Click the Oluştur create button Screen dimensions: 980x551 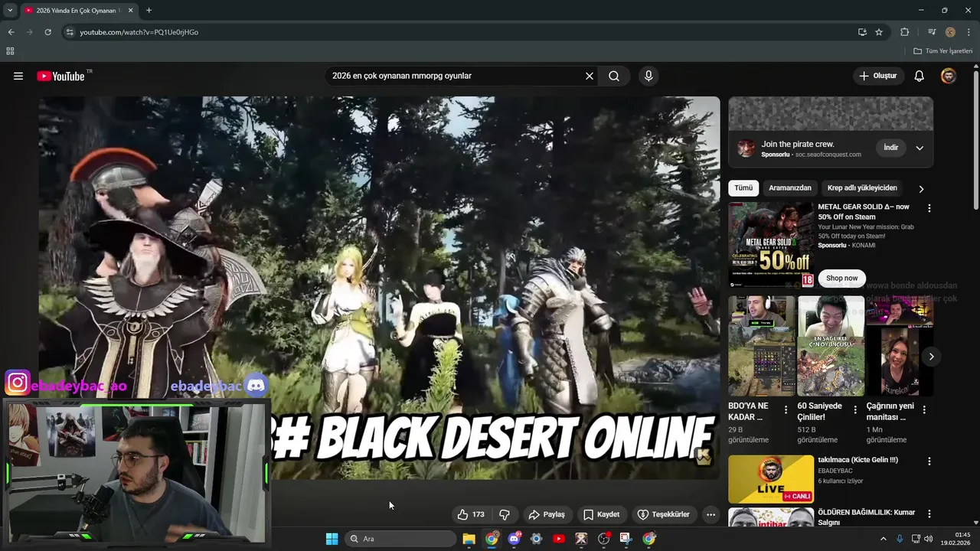coord(877,76)
